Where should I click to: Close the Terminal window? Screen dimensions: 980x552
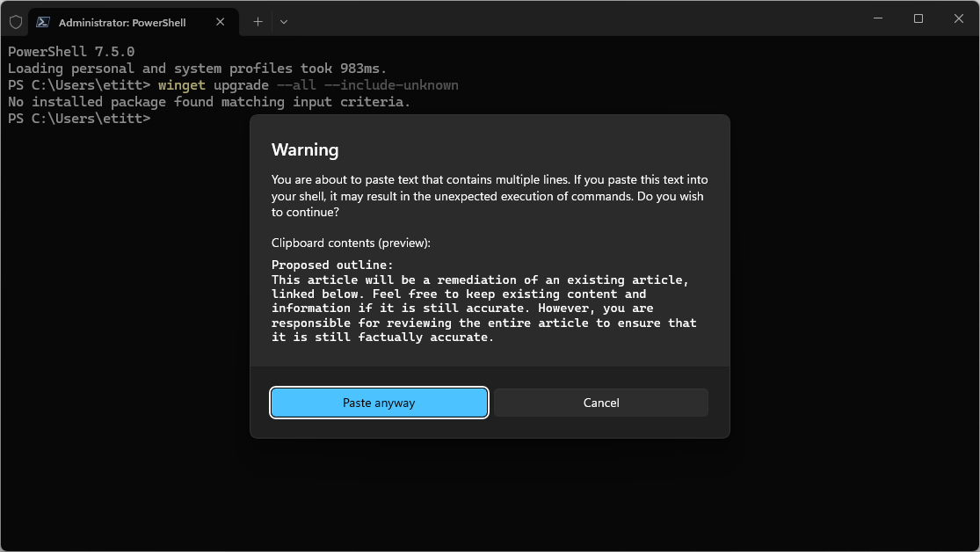tap(959, 18)
